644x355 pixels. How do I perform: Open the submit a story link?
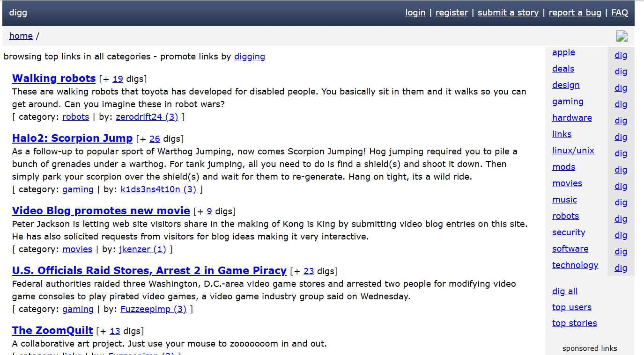click(508, 13)
